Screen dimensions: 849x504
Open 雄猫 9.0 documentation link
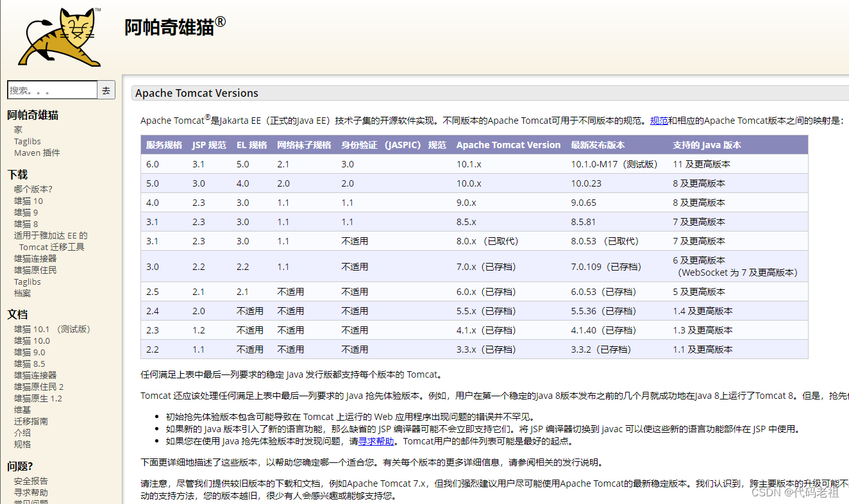(x=30, y=352)
